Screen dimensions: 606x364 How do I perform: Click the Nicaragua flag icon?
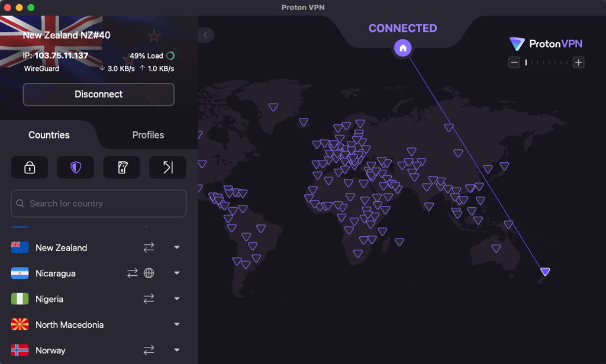click(x=20, y=273)
